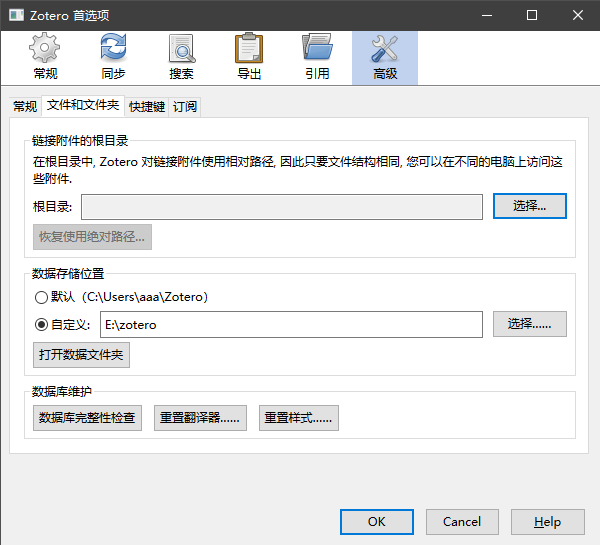Switch to the 快捷键 shortcuts tab
Screen dimensions: 600x545
click(x=147, y=106)
